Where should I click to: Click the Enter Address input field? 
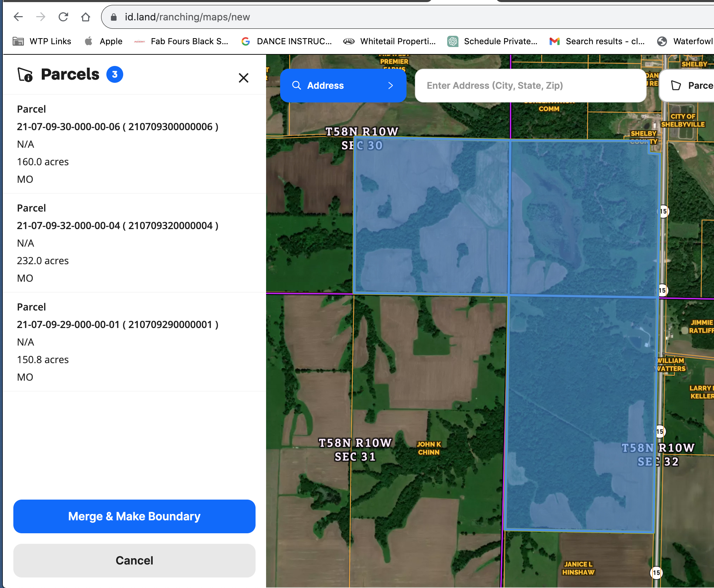coord(530,86)
